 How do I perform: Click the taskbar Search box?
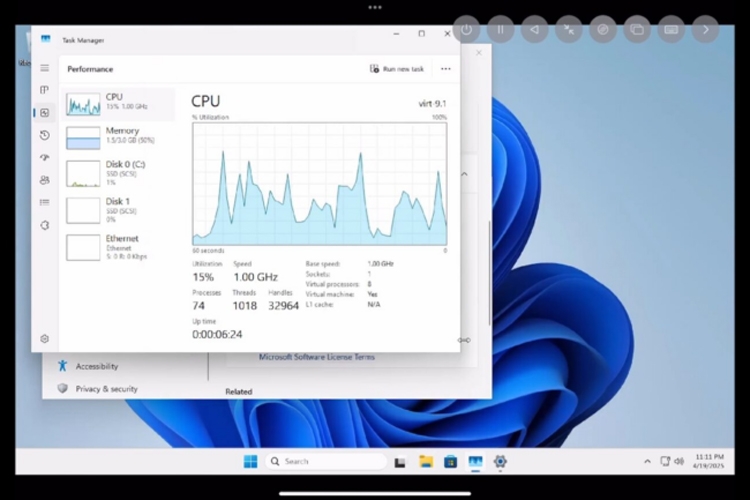[x=327, y=461]
